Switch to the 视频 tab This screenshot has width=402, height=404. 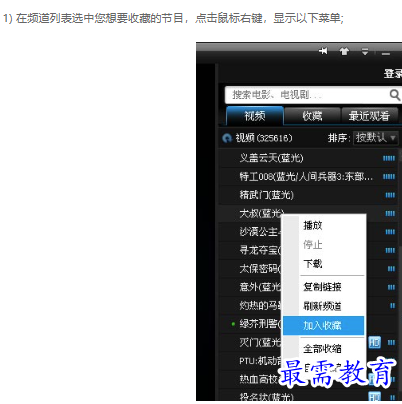point(255,116)
